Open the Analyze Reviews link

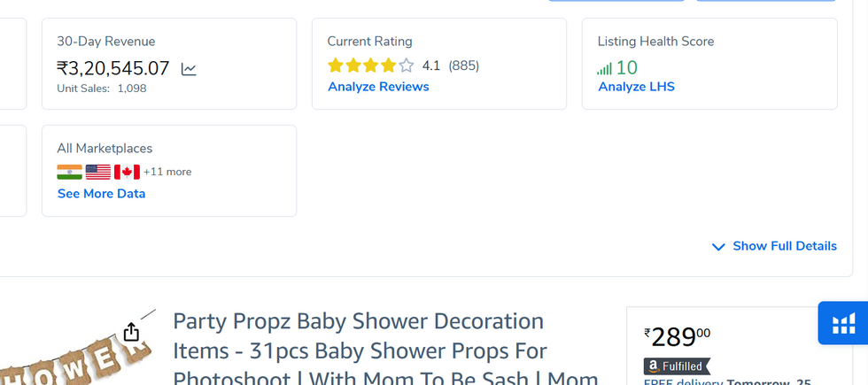pos(378,87)
